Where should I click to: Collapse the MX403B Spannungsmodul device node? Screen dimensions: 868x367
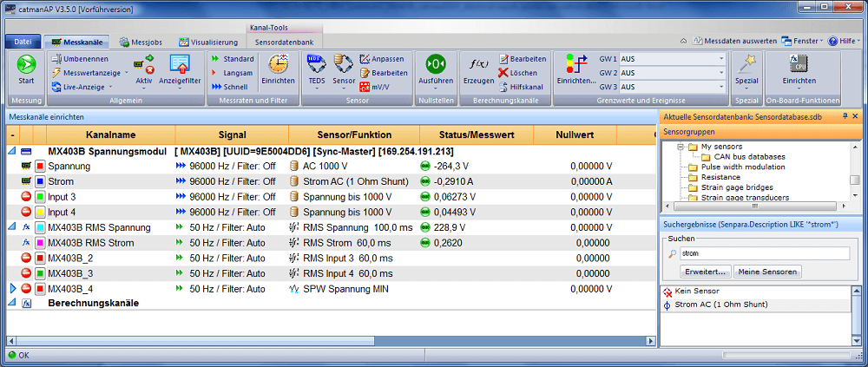[12, 151]
